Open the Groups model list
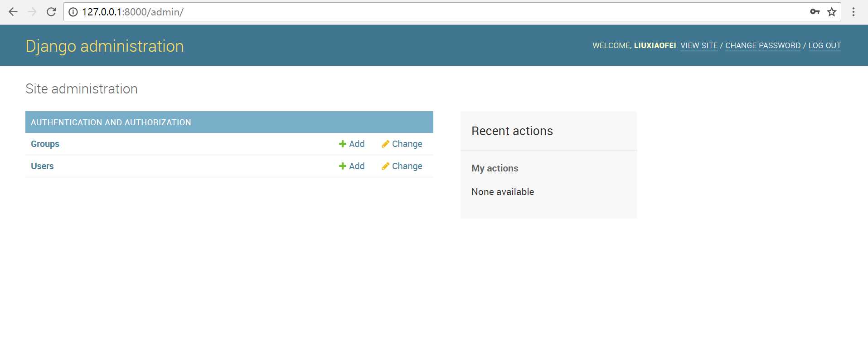 point(45,144)
